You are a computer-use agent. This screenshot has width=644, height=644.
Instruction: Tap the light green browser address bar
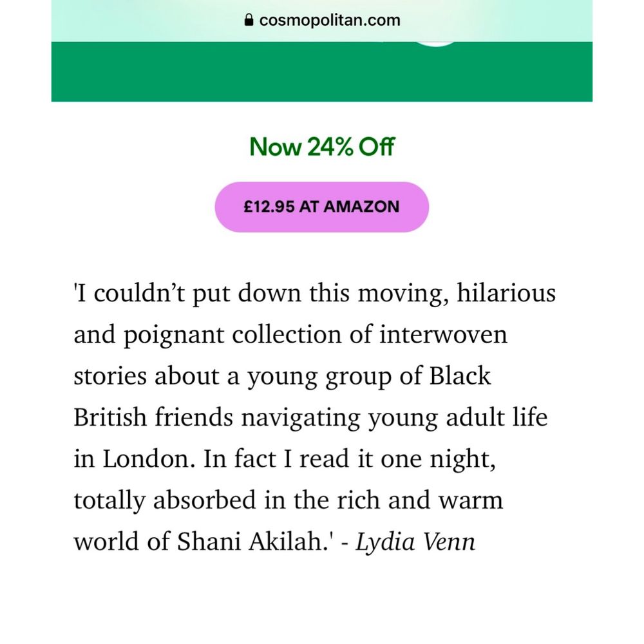(x=321, y=21)
